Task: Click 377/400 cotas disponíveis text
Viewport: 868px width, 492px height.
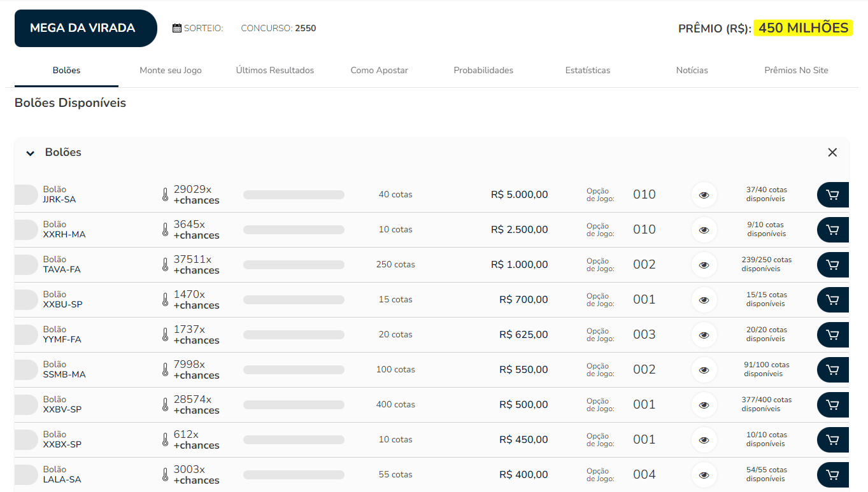Action: click(766, 405)
